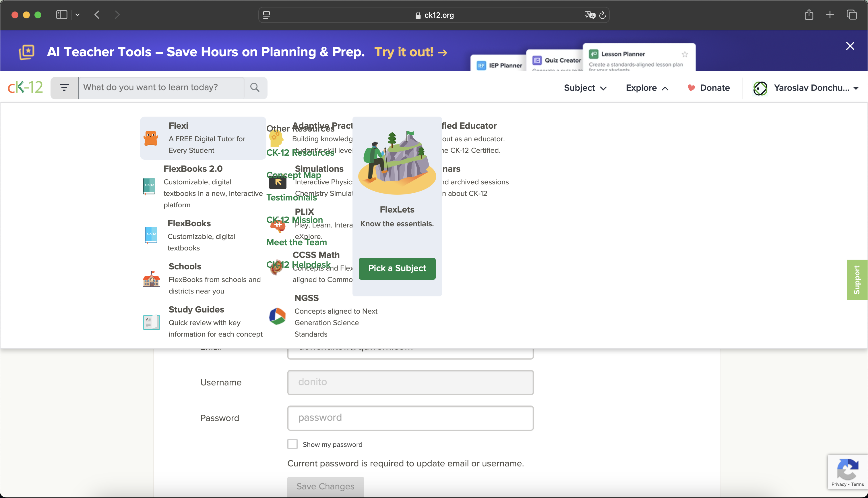
Task: Click the Try it out! link
Action: pyautogui.click(x=411, y=52)
